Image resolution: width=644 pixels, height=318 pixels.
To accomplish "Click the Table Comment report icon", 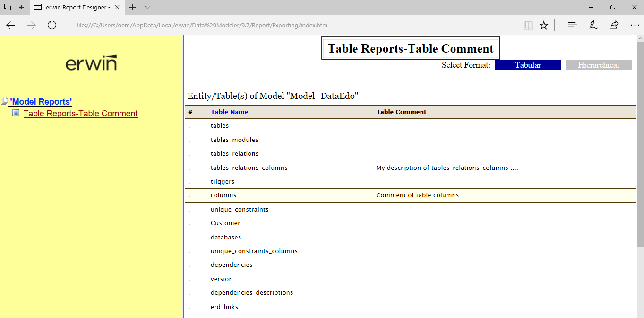I will pos(16,113).
